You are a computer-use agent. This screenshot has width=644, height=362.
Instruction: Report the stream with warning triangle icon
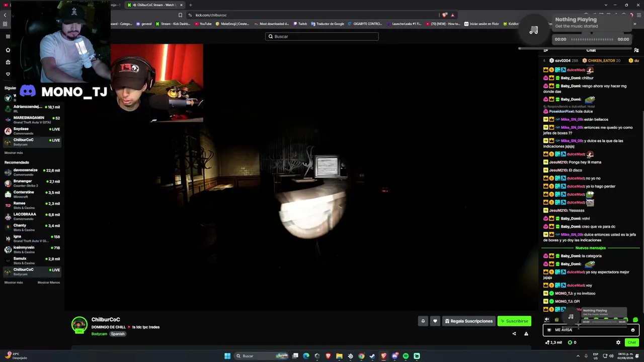[x=526, y=333]
